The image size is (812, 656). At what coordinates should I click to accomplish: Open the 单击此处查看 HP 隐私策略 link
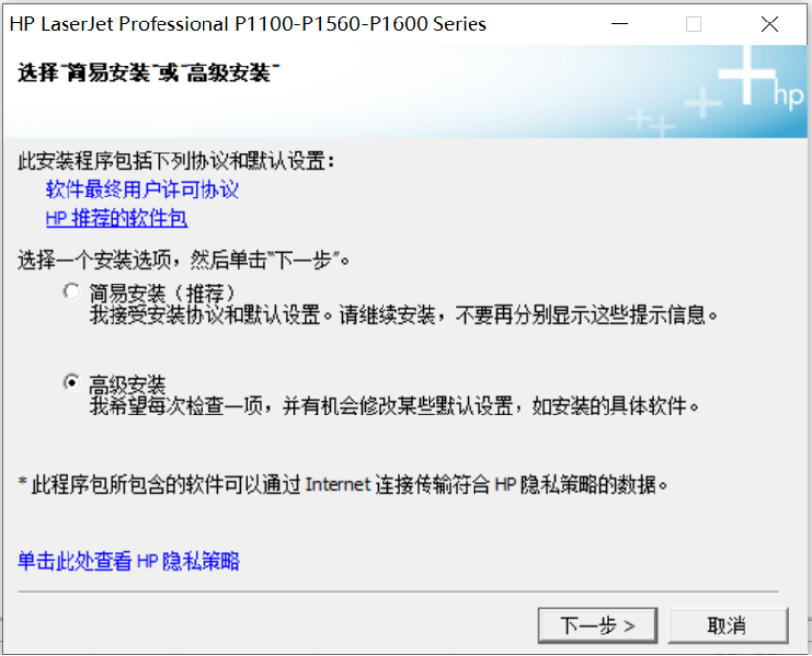pos(128,561)
